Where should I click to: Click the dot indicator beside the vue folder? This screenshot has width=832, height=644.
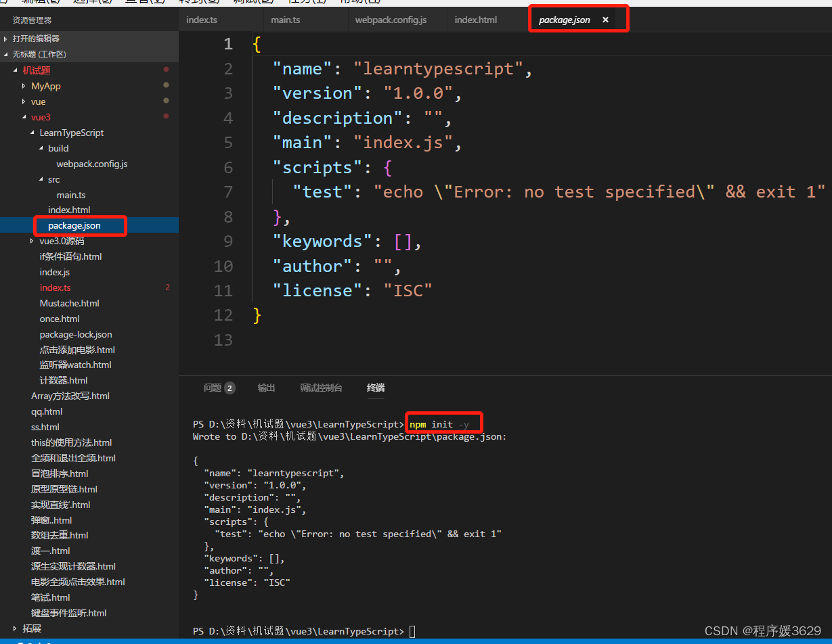166,101
